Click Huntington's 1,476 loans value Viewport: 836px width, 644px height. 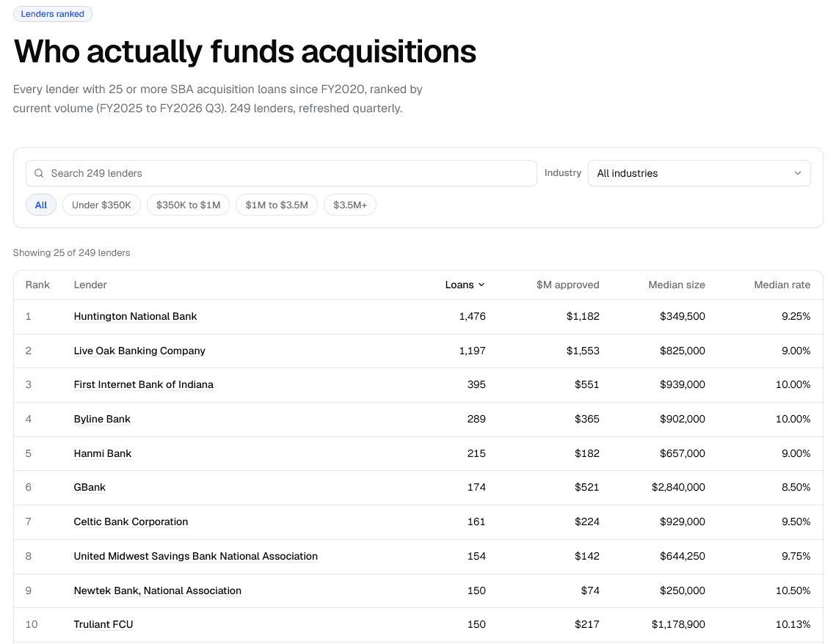[x=473, y=316]
